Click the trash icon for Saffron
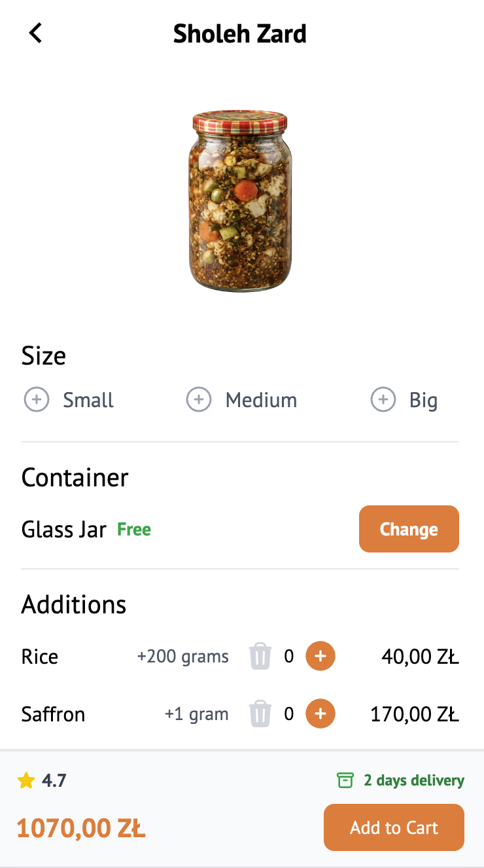Screen dimensions: 484x868 tap(260, 714)
